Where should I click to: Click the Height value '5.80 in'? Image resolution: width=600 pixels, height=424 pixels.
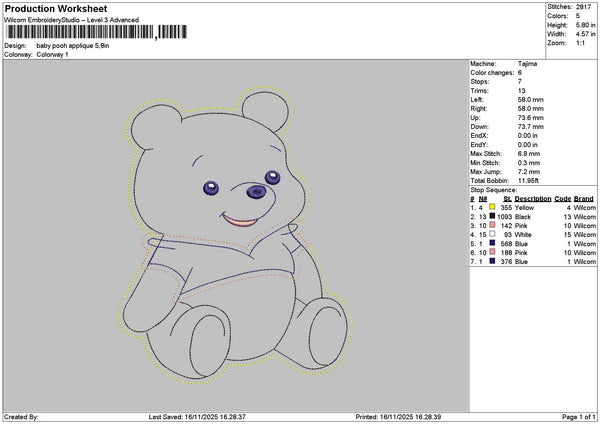point(585,25)
